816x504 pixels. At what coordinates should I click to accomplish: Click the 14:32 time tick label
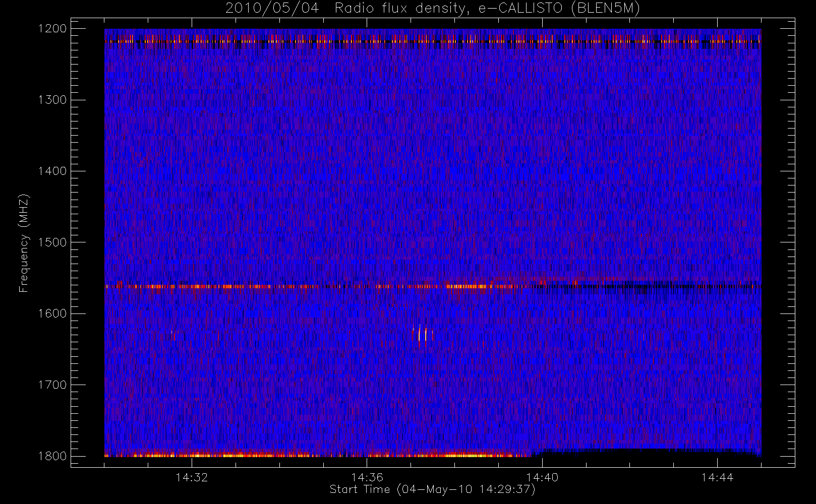(x=192, y=477)
